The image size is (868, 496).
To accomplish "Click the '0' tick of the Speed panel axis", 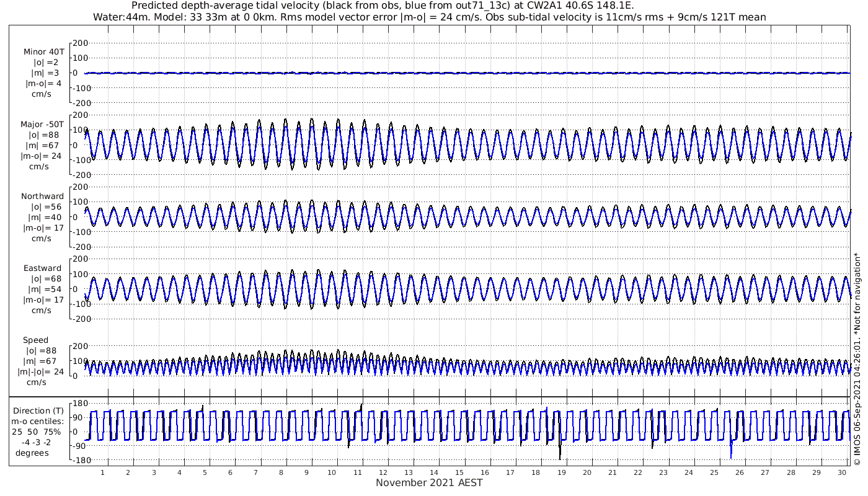I will coord(75,376).
